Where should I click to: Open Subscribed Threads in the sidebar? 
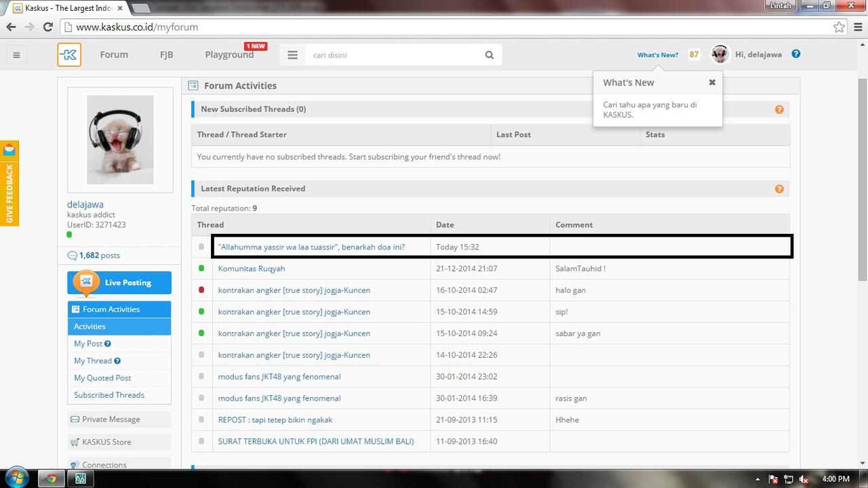(x=109, y=395)
